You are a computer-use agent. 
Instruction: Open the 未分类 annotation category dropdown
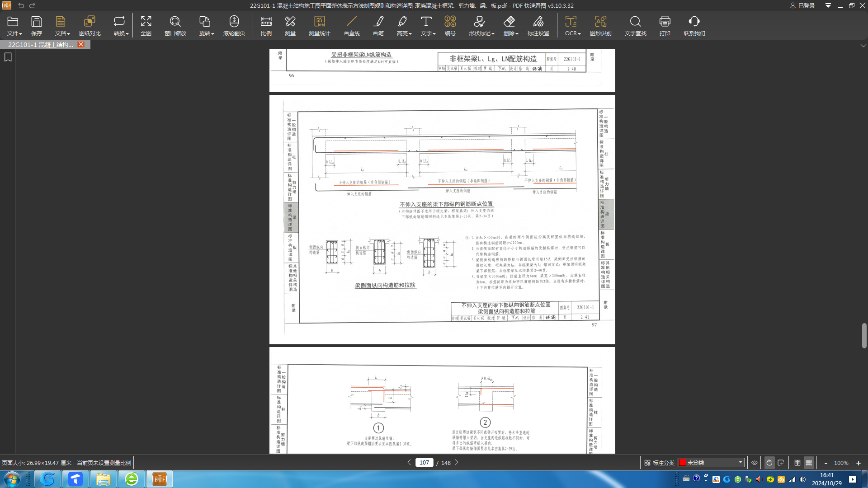tap(711, 463)
